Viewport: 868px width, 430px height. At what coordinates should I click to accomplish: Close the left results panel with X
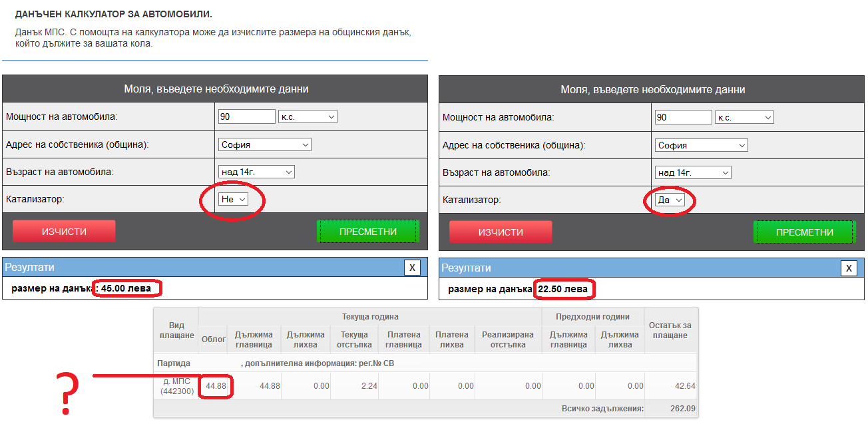click(x=412, y=268)
